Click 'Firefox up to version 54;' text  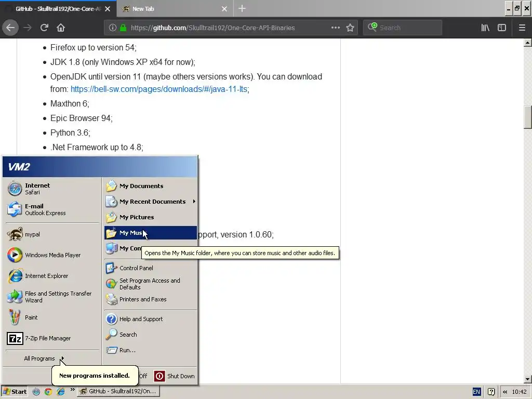(x=94, y=47)
